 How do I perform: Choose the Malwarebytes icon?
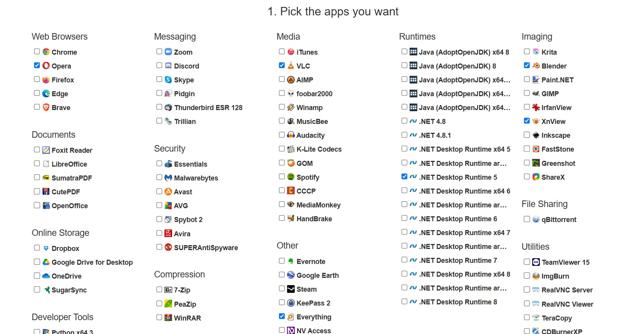click(168, 178)
